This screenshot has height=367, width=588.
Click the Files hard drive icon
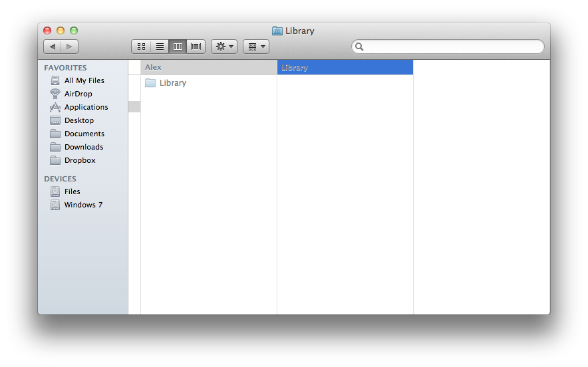click(55, 191)
